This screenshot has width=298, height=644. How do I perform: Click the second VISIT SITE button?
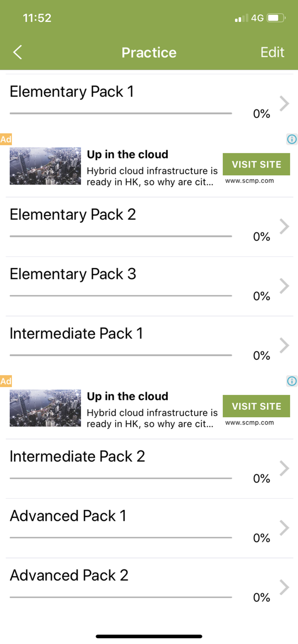tap(256, 406)
